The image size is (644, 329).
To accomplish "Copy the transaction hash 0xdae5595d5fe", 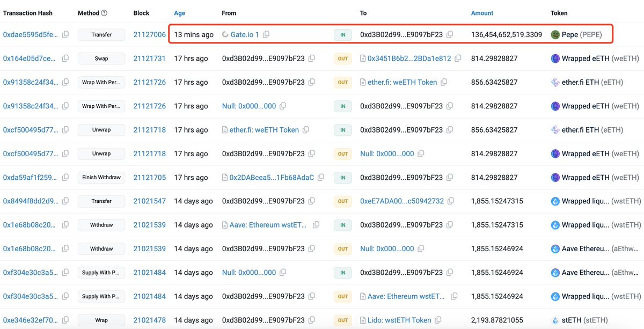I will tap(64, 34).
